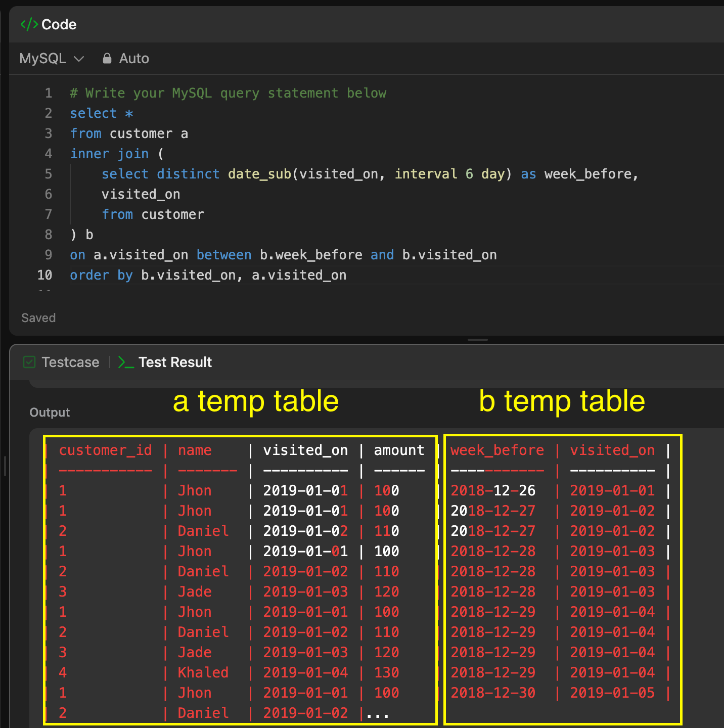The image size is (724, 728).
Task: Click the 'Output' label
Action: pyautogui.click(x=50, y=413)
